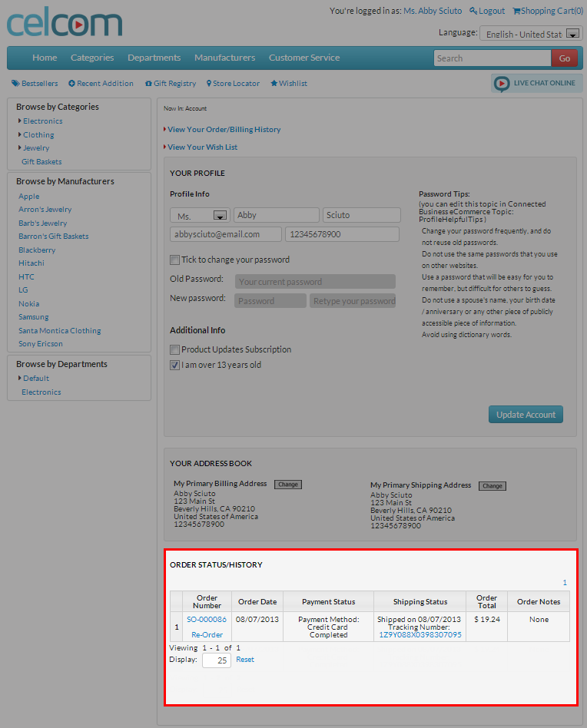This screenshot has width=587, height=728.
Task: Open the Language dropdown
Action: click(573, 34)
